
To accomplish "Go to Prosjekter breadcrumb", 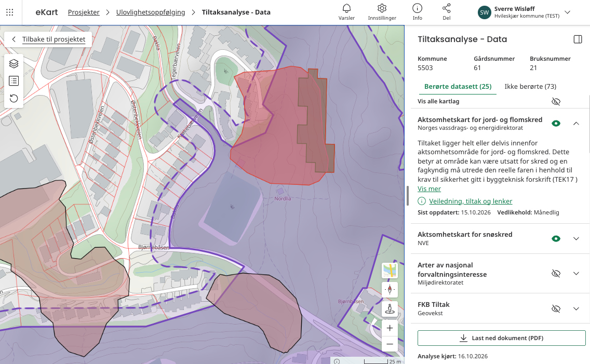I will 84,12.
